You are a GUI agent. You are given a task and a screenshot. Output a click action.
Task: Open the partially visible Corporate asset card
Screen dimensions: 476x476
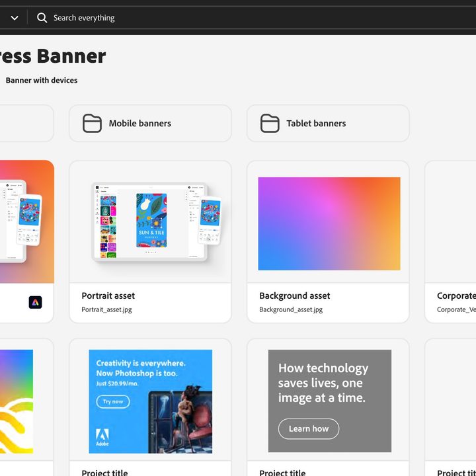pos(450,242)
